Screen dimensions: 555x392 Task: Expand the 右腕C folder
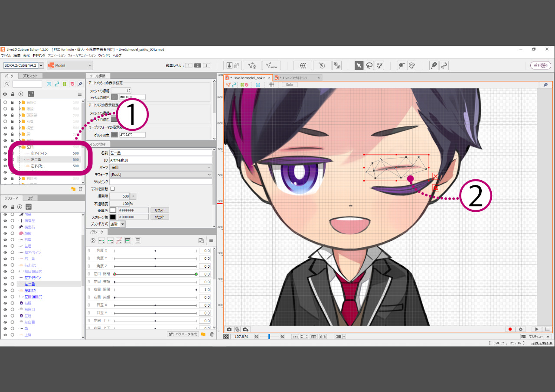[20, 102]
